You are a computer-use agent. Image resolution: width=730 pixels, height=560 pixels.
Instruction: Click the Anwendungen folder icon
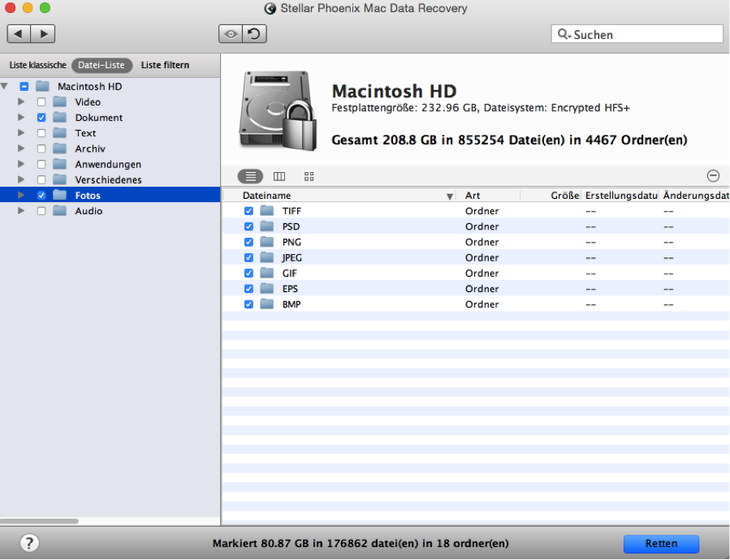[x=59, y=164]
